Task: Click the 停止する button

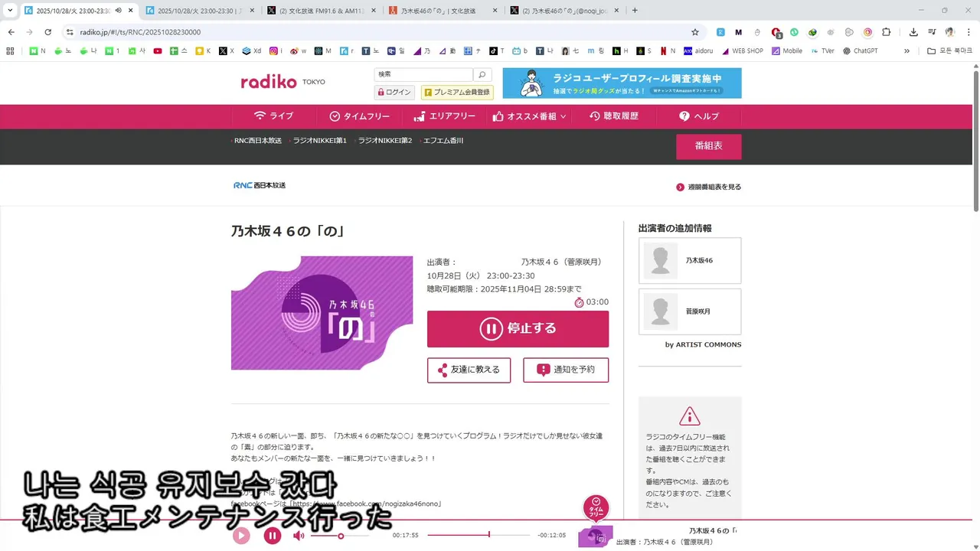Action: tap(518, 329)
